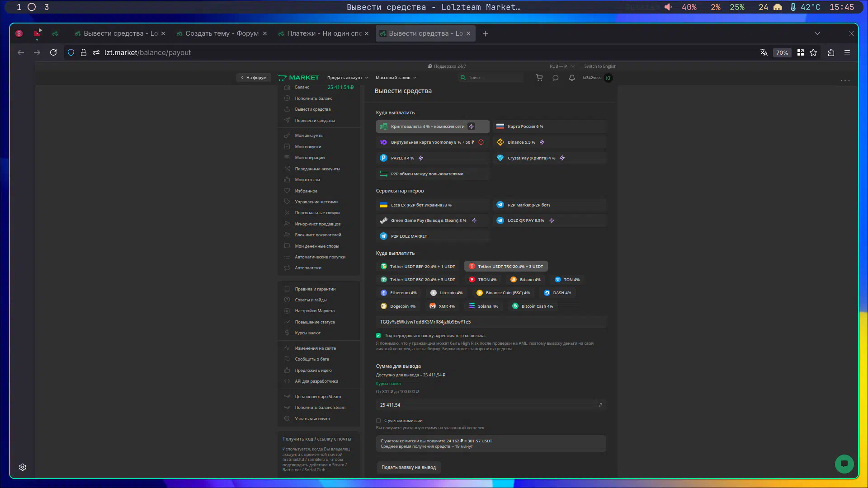This screenshot has width=868, height=488.
Task: Click the browser URL address bar
Action: pyautogui.click(x=407, y=52)
